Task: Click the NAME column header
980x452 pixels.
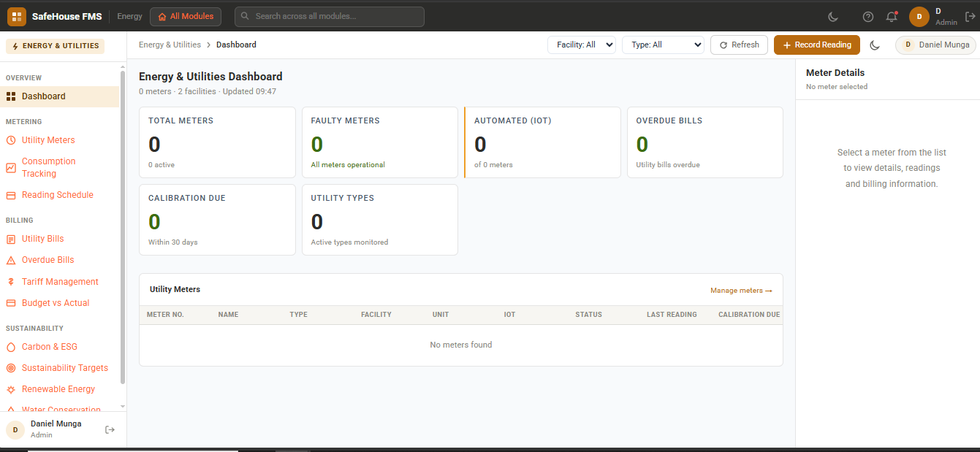Action: pyautogui.click(x=228, y=315)
